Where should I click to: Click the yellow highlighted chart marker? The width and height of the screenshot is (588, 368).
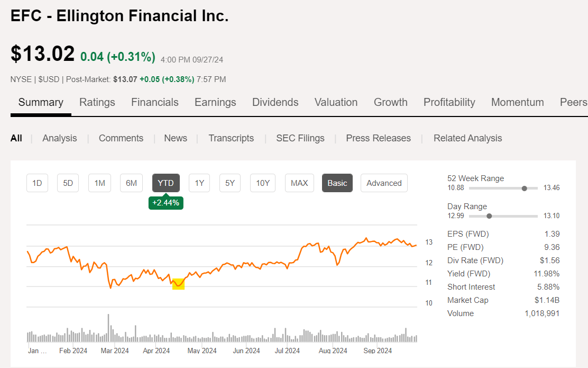coord(179,284)
